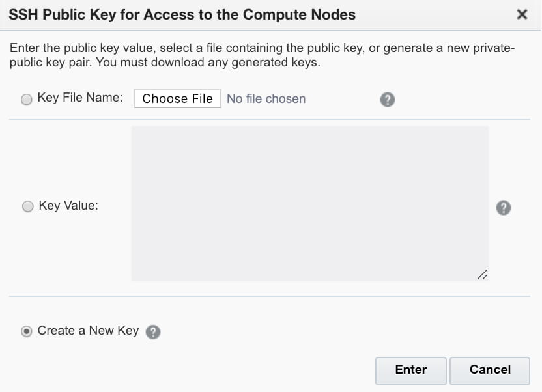Grab the Key Value textarea resize handle
This screenshot has height=392, width=542.
483,275
